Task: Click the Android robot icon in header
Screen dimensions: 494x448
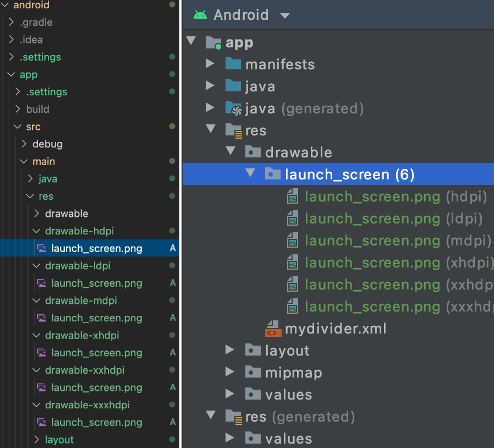Action: [200, 15]
